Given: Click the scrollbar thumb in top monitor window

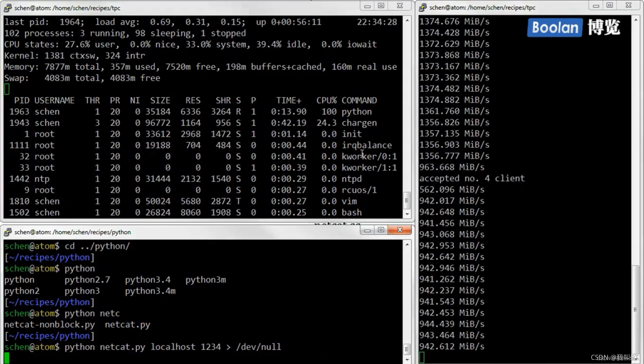Looking at the screenshot, I should (x=407, y=201).
